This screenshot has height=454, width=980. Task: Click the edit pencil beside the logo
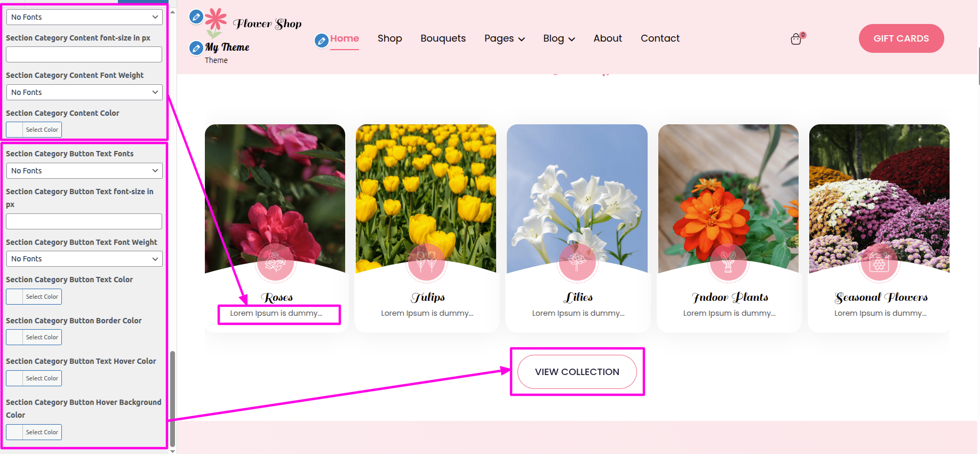(x=196, y=17)
